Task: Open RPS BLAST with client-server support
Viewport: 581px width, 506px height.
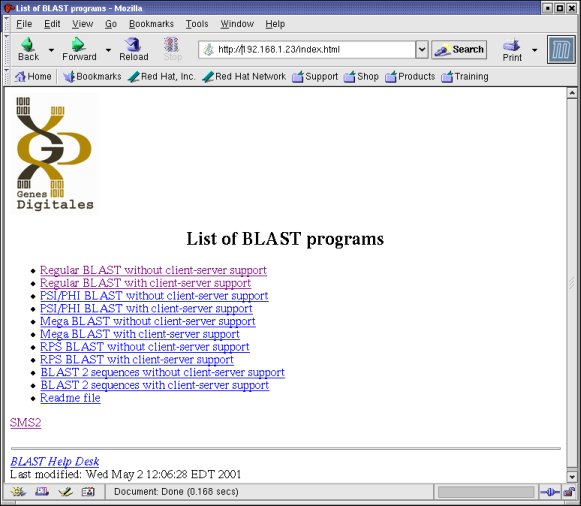Action: 137,360
